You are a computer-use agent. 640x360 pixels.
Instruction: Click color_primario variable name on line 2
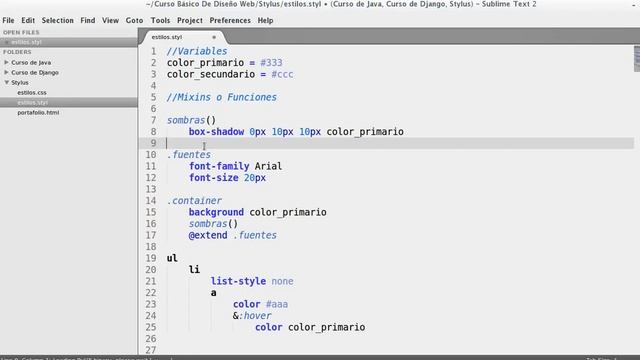(x=205, y=63)
